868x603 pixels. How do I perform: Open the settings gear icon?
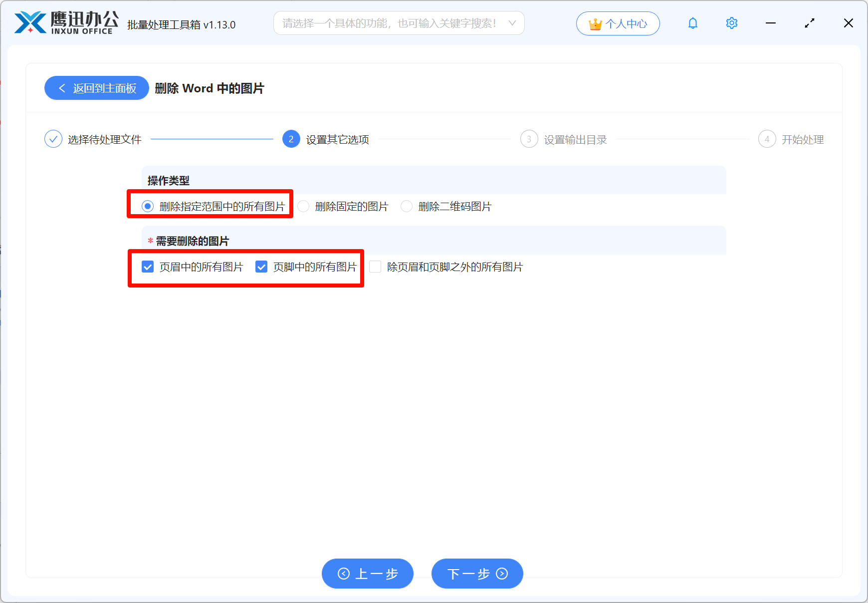(x=731, y=23)
